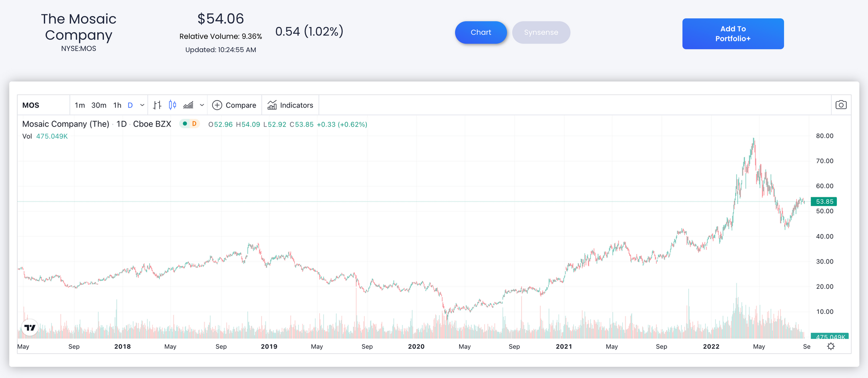Click the 475.049K volume axis label
The image size is (868, 378).
coord(830,336)
